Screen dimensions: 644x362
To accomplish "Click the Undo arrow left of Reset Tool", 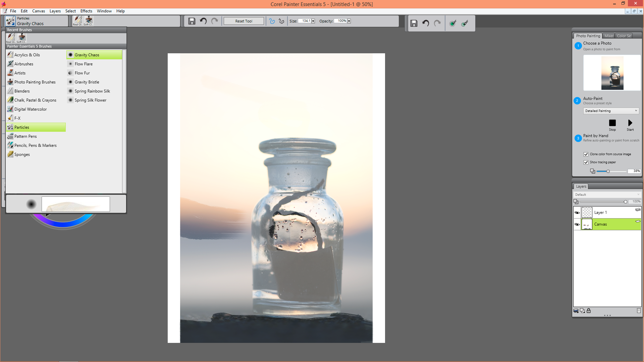I will point(203,21).
